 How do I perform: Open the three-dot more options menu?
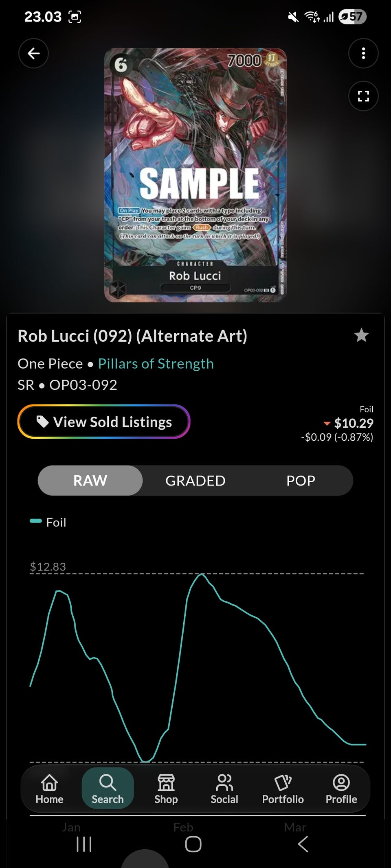[x=363, y=53]
